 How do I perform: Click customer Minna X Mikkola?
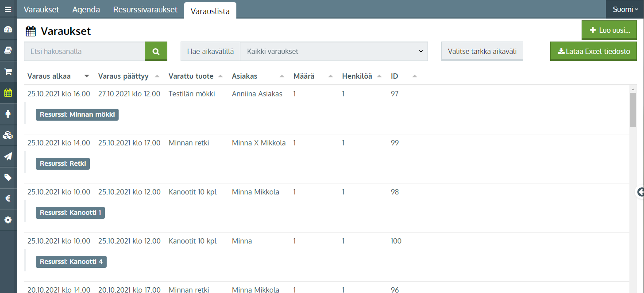coord(259,143)
